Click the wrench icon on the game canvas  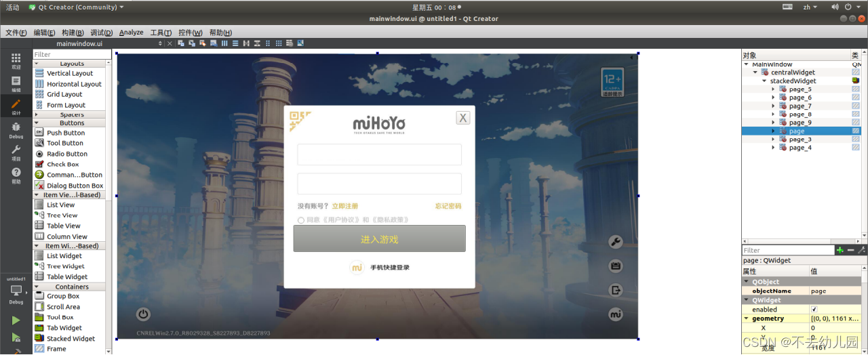[x=615, y=242]
